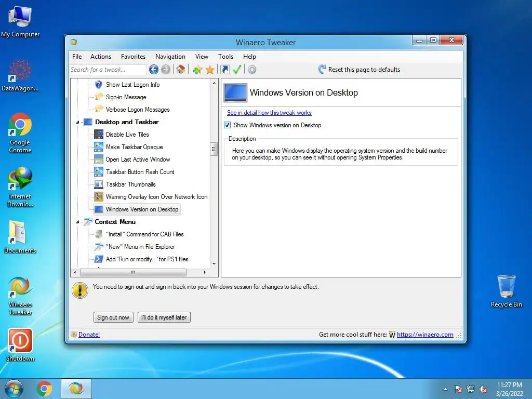
Task: Click the network tray icon
Action: click(x=471, y=389)
